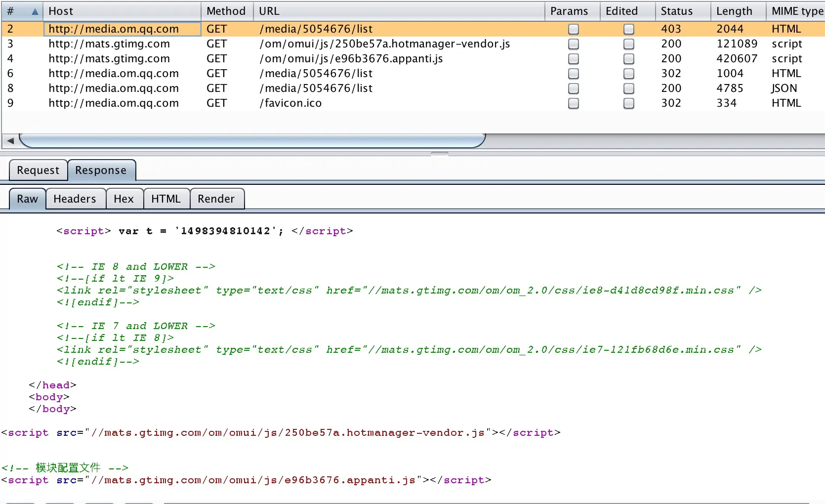Screen dimensions: 825x504
Task: Click the ie7-121fb68d6e.min.css link line
Action: pos(409,350)
